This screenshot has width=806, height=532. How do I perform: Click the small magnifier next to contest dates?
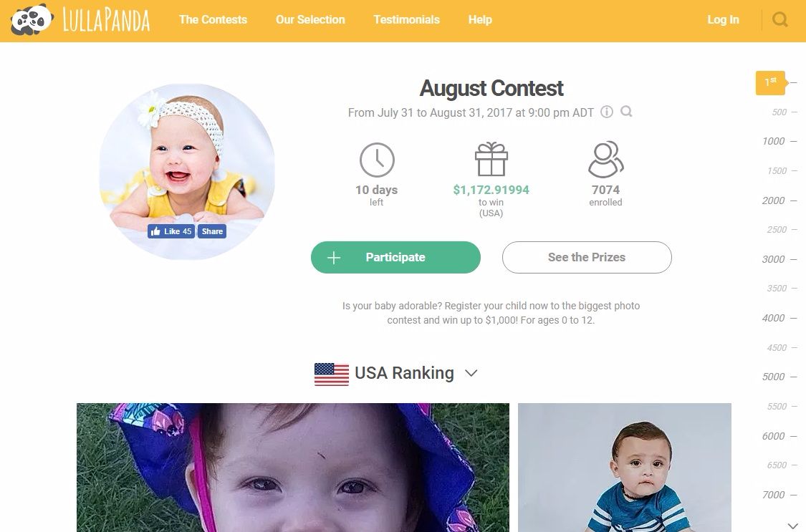click(626, 111)
